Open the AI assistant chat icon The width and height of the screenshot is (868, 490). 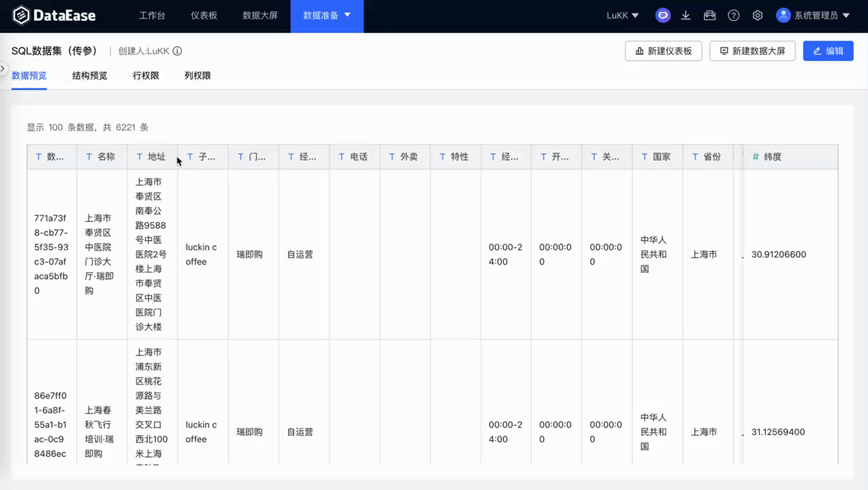pyautogui.click(x=662, y=15)
